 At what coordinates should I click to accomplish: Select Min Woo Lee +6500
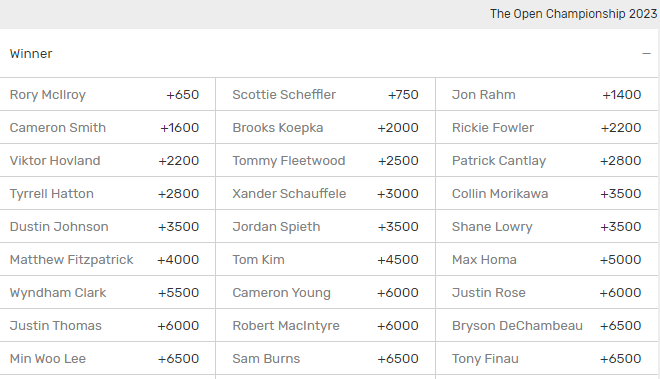(x=107, y=358)
